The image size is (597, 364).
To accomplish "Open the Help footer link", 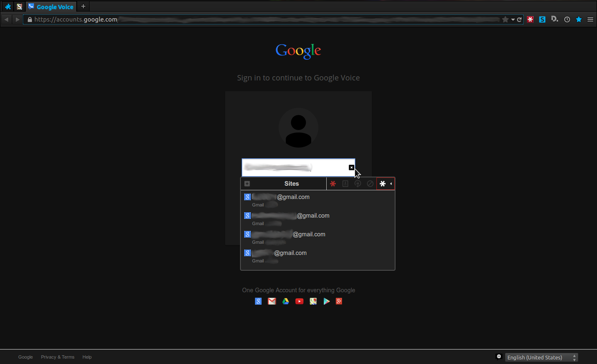I will pyautogui.click(x=87, y=357).
